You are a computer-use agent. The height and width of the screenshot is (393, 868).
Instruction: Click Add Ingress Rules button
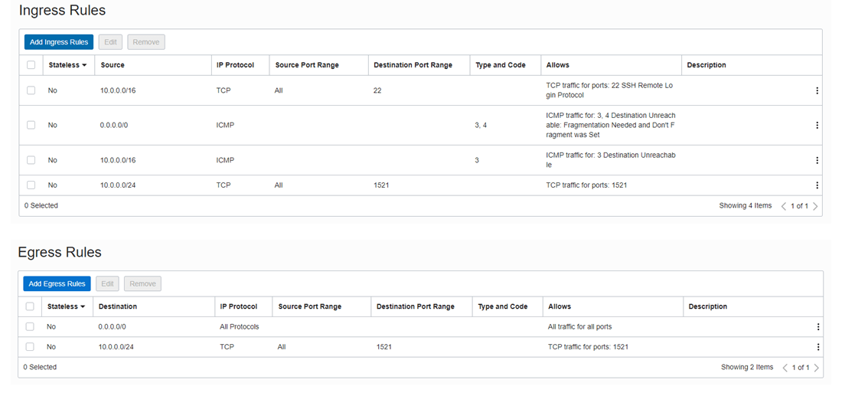click(x=59, y=42)
